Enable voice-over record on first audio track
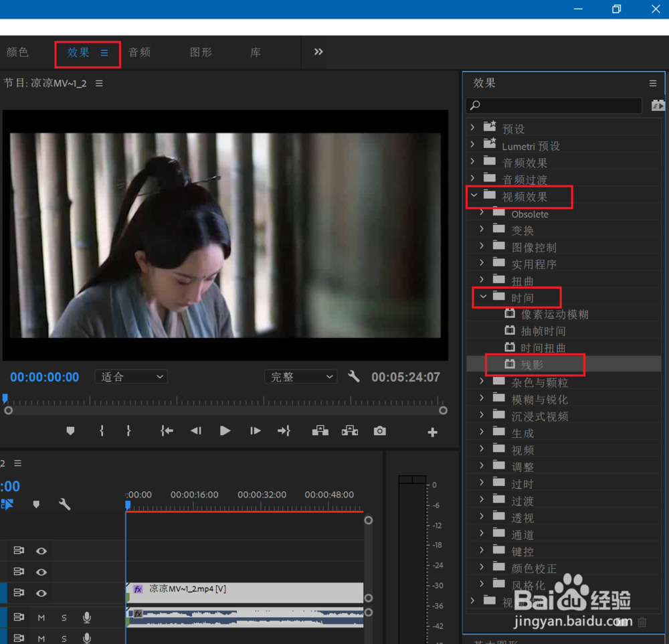 click(x=87, y=617)
